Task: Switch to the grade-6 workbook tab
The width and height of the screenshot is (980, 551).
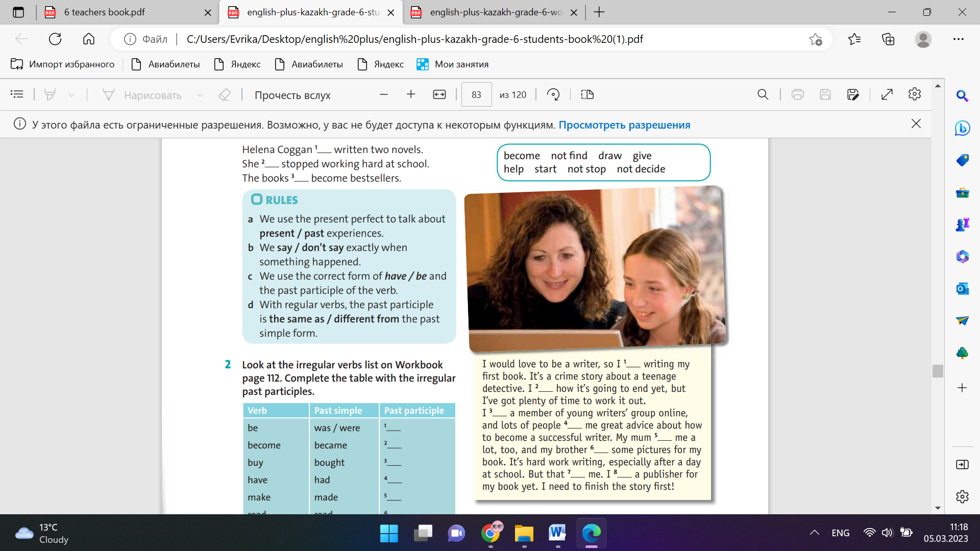Action: pos(495,12)
